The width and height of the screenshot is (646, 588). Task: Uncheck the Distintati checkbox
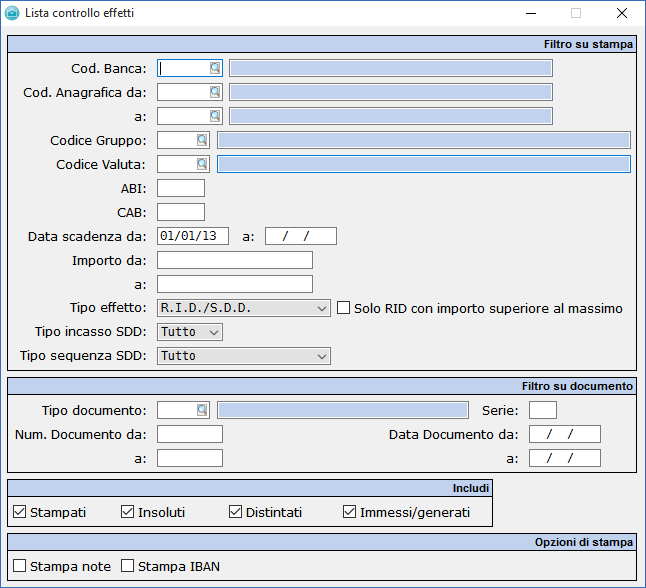pos(235,512)
